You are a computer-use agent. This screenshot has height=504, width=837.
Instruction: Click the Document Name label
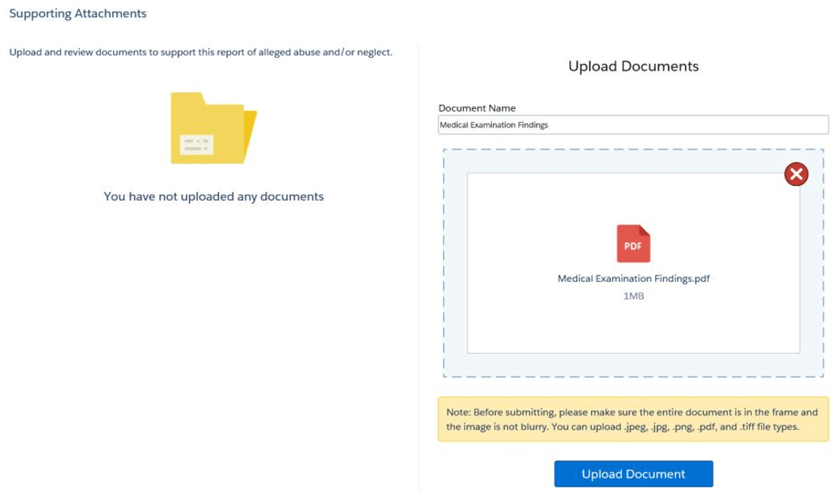point(477,108)
